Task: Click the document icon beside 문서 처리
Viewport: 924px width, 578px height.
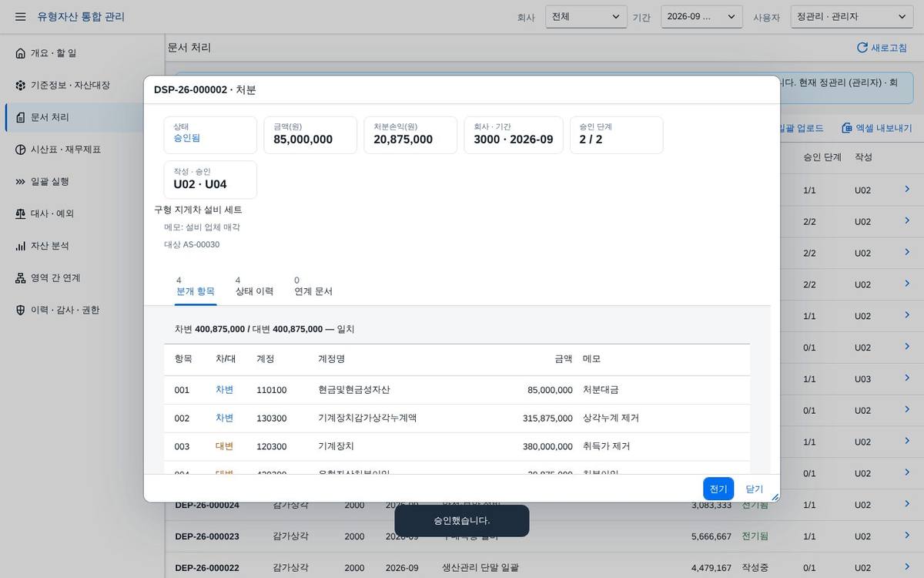Action: coord(20,117)
